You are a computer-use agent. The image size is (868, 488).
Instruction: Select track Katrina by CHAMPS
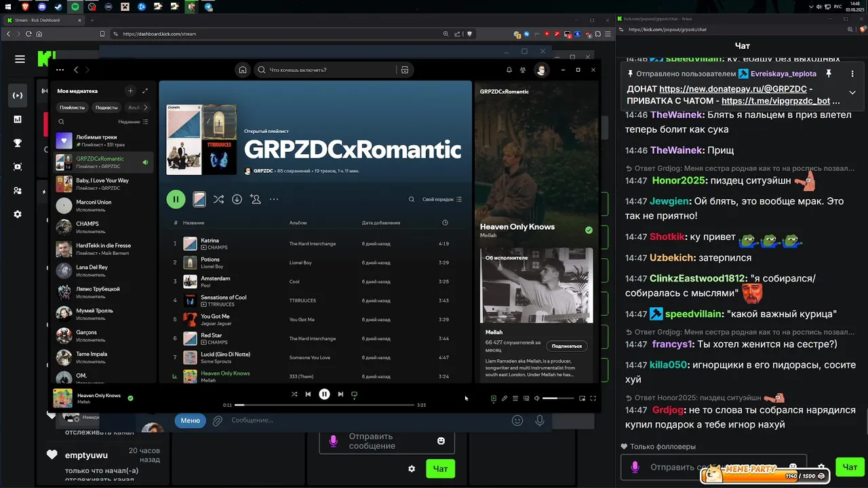coord(317,243)
